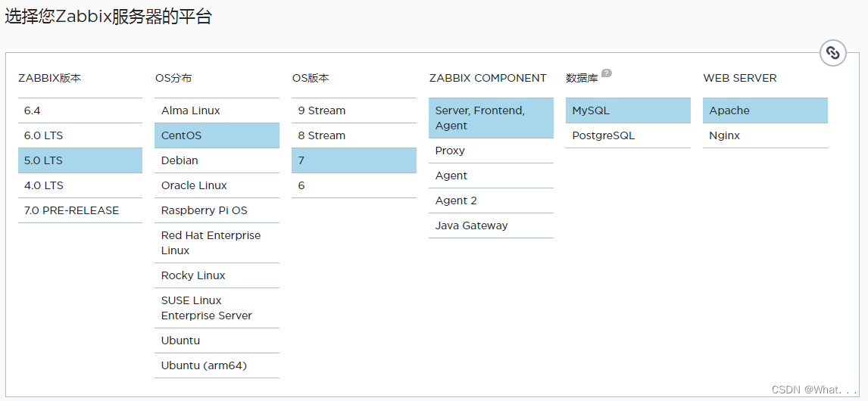Click the WEB SERVER column heading
Screen dimensions: 868x401
[739, 78]
